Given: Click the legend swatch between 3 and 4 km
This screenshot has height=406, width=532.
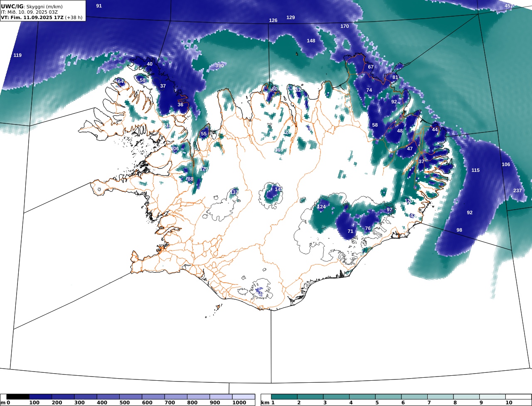Looking at the screenshot, I should coord(337,397).
